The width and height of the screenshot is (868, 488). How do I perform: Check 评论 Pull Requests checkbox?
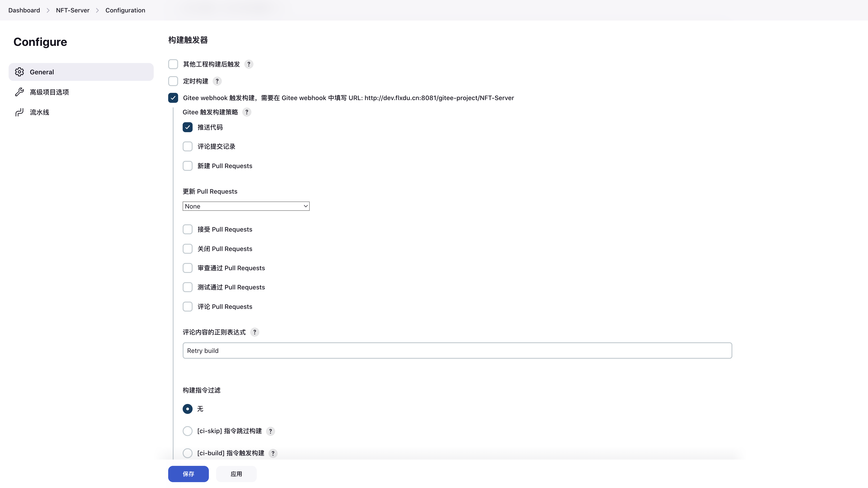(188, 307)
